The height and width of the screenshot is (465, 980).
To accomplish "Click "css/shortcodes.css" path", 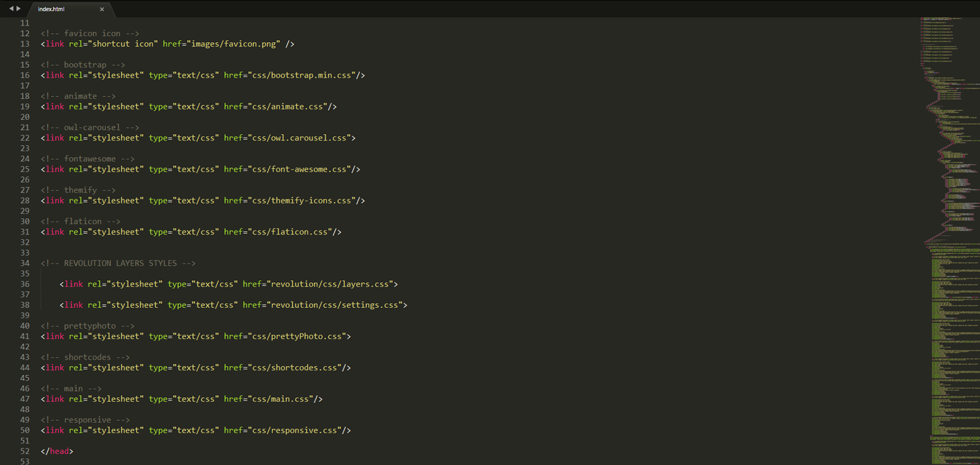I will pos(294,367).
